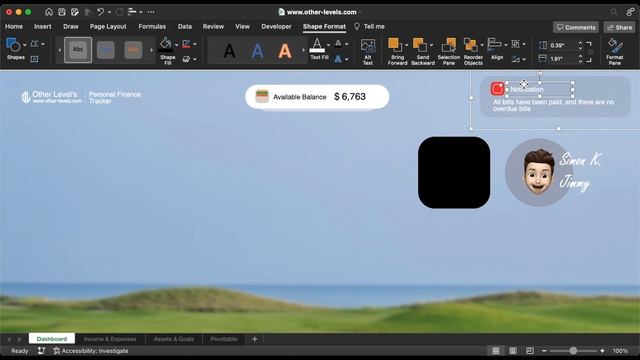Click the Rotate objects icon

point(516,59)
